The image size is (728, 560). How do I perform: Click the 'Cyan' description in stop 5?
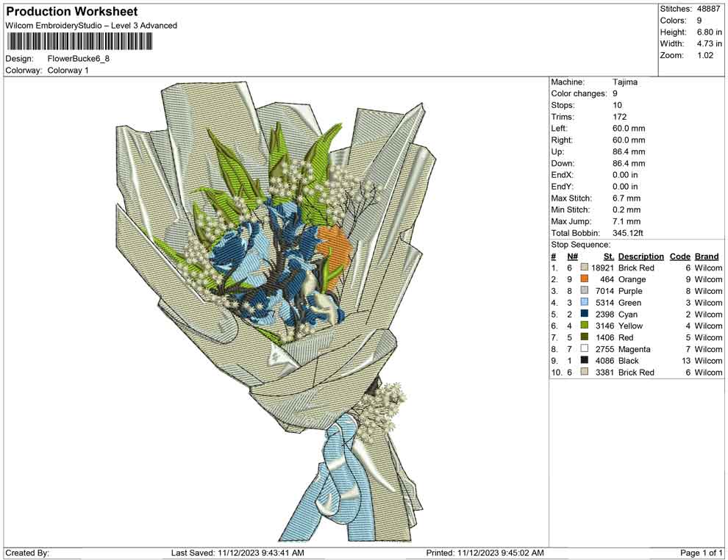click(x=628, y=314)
